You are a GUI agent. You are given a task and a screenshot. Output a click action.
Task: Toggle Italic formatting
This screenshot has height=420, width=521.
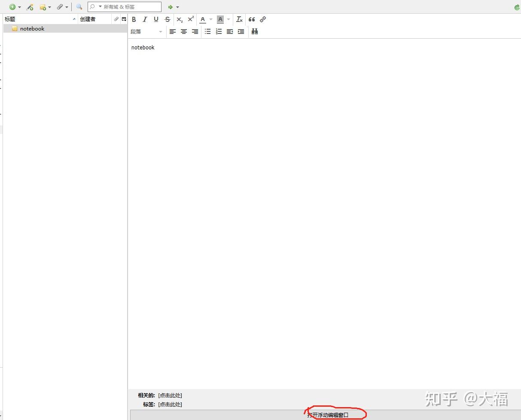[145, 19]
